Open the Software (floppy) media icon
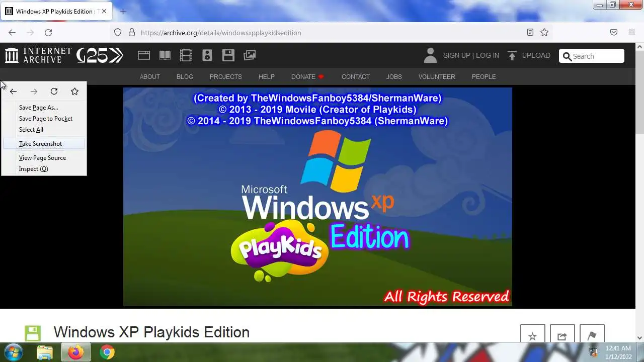 coord(228,55)
